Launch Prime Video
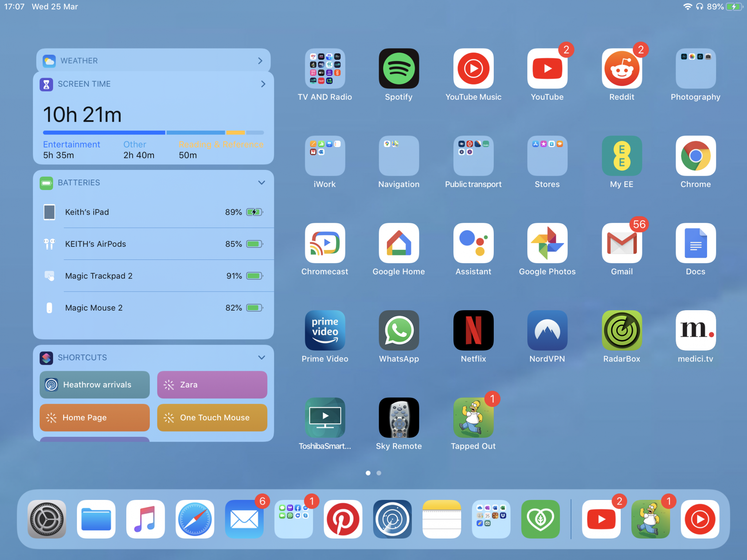 (x=325, y=330)
